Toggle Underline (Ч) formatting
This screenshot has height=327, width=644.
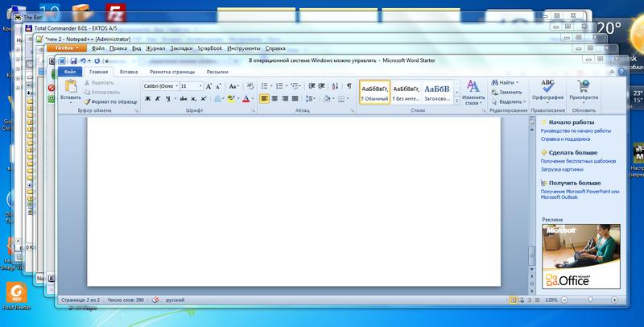[168, 98]
